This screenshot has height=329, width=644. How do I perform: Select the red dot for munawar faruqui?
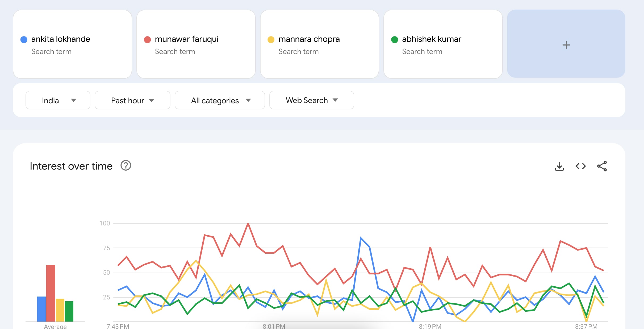[147, 40]
